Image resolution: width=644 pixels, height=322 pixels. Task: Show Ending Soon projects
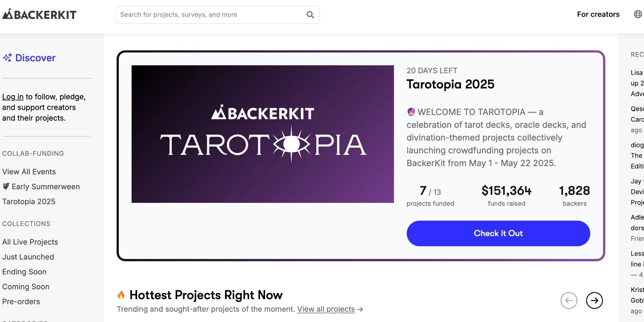click(24, 272)
